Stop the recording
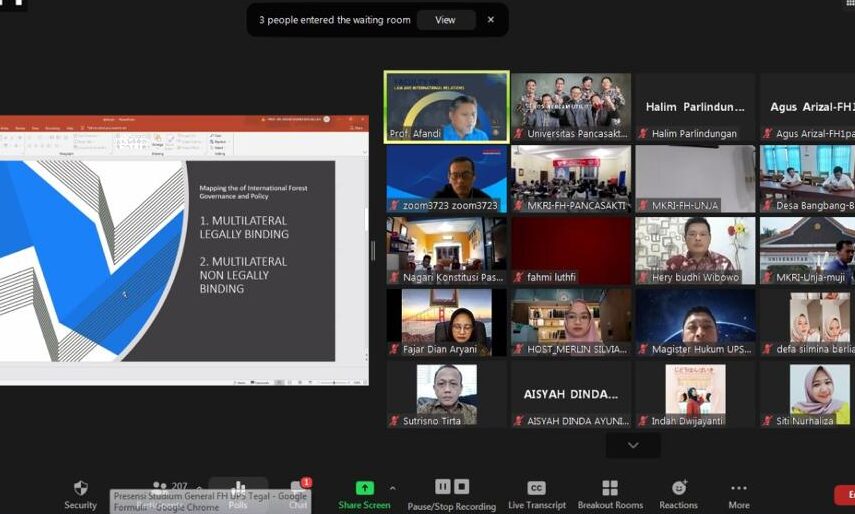The image size is (855, 514). pos(462,486)
